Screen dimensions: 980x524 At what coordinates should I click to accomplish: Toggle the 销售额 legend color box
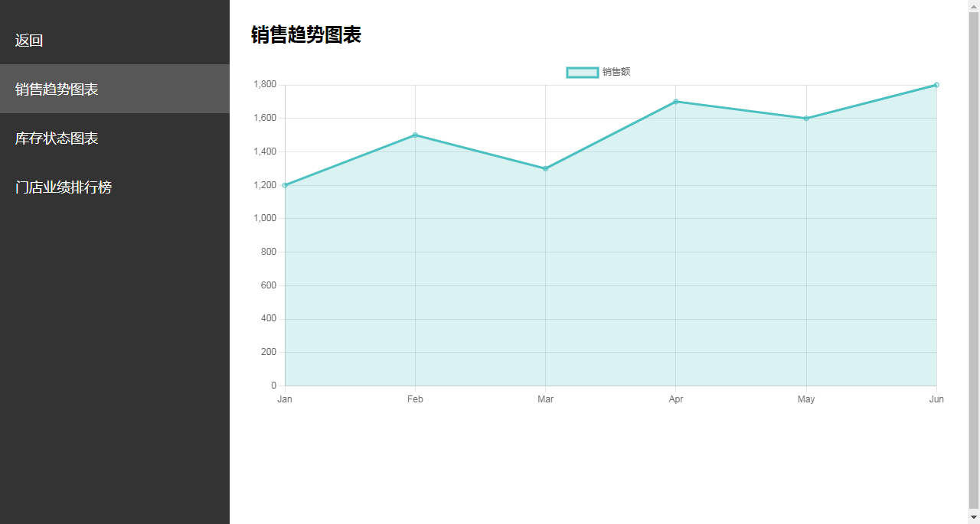click(x=582, y=72)
